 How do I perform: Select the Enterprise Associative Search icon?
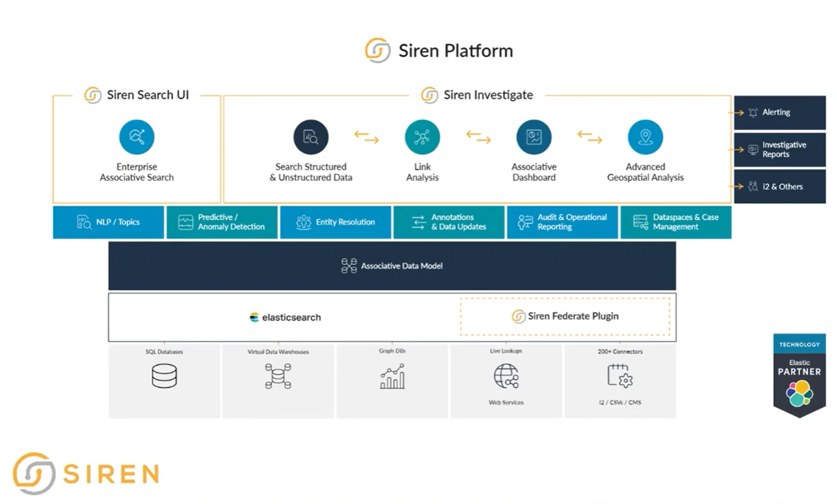[x=137, y=137]
